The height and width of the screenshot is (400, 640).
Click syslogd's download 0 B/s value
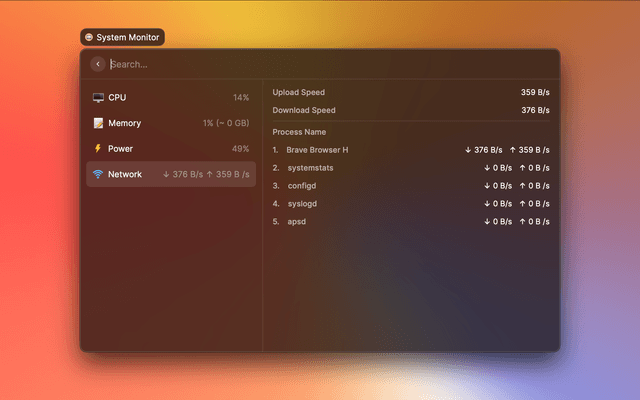tap(498, 204)
